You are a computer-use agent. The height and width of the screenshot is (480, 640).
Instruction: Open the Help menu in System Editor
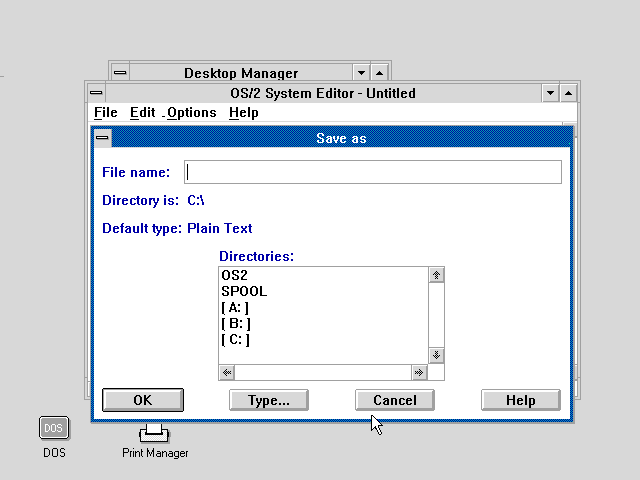(x=244, y=112)
